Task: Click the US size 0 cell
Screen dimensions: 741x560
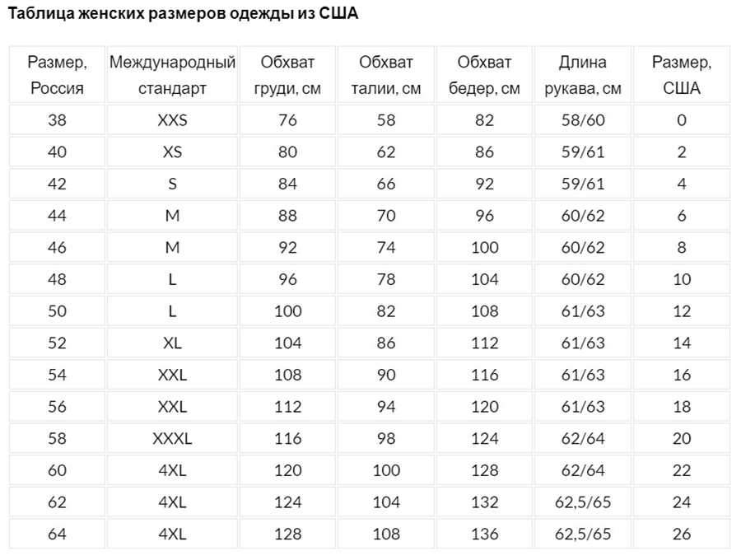Action: coord(682,120)
